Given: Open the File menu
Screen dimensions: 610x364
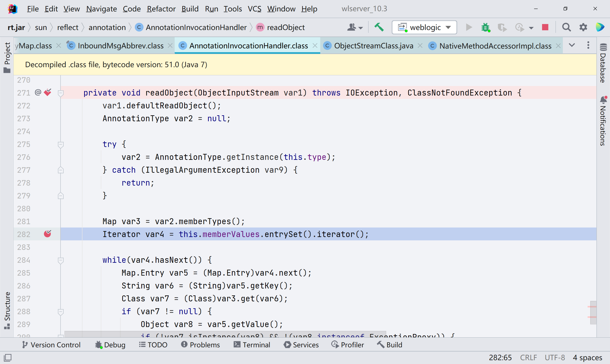Looking at the screenshot, I should 33,9.
